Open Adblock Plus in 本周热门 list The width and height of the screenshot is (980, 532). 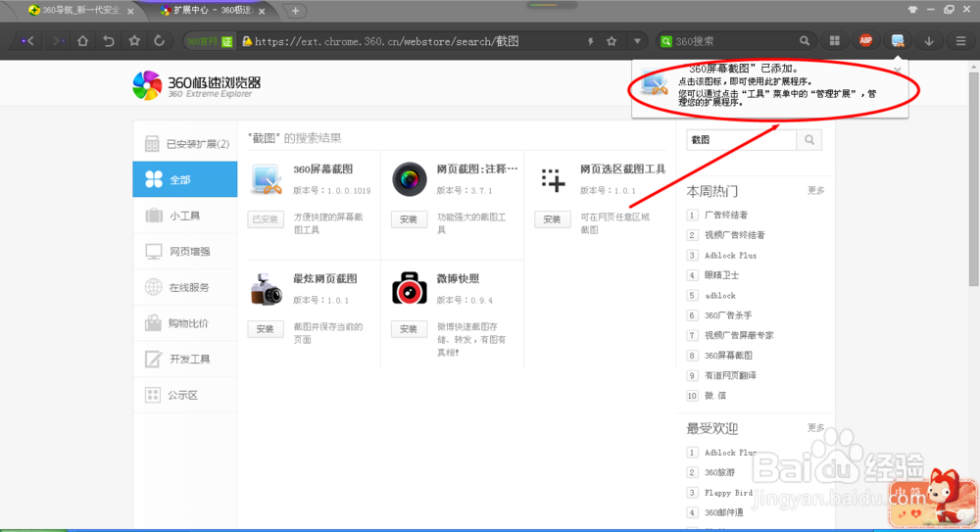point(731,255)
